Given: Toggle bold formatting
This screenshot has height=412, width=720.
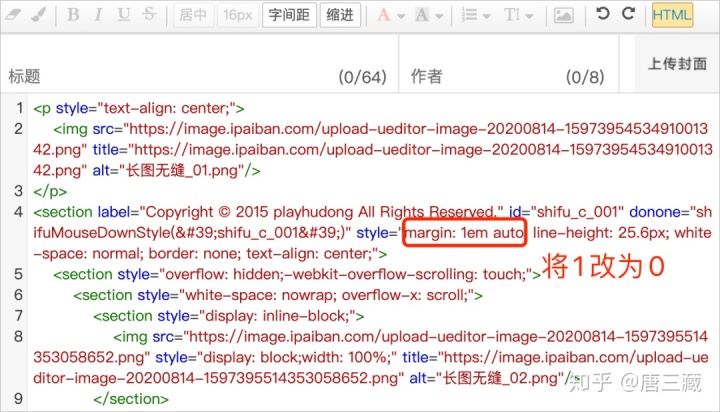Looking at the screenshot, I should 73,15.
